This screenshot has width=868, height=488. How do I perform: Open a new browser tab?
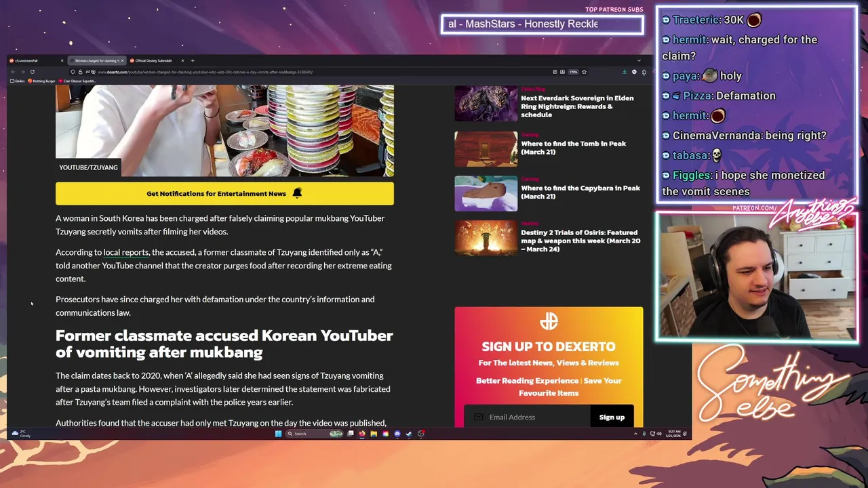tap(193, 60)
